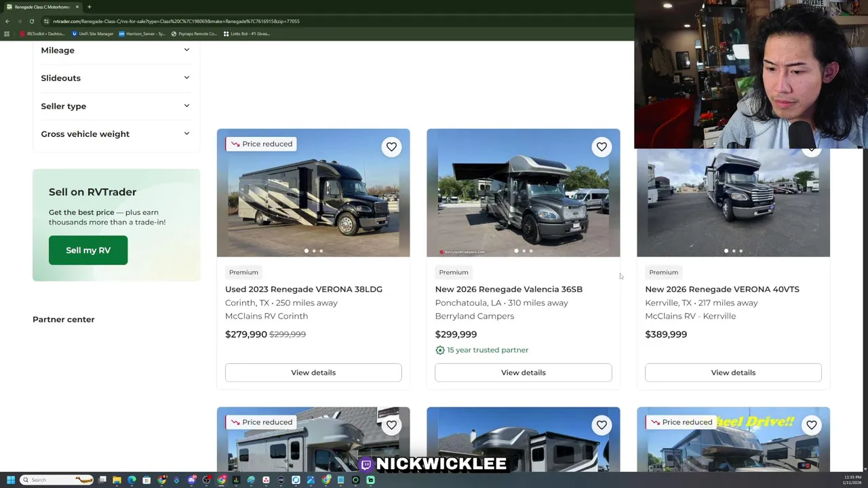The width and height of the screenshot is (868, 488).
Task: Click McClains RV · Kerrville dealer name
Action: (x=690, y=316)
